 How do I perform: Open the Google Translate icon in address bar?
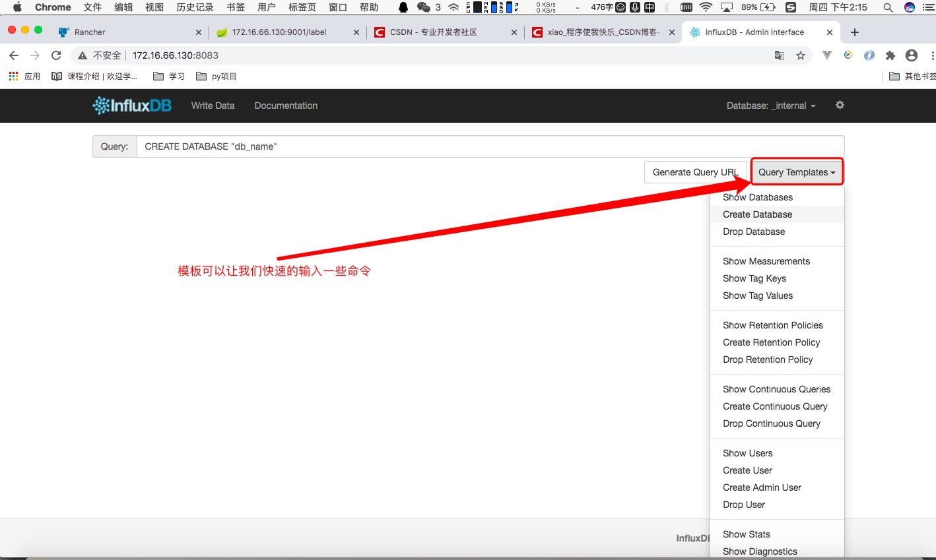point(780,55)
